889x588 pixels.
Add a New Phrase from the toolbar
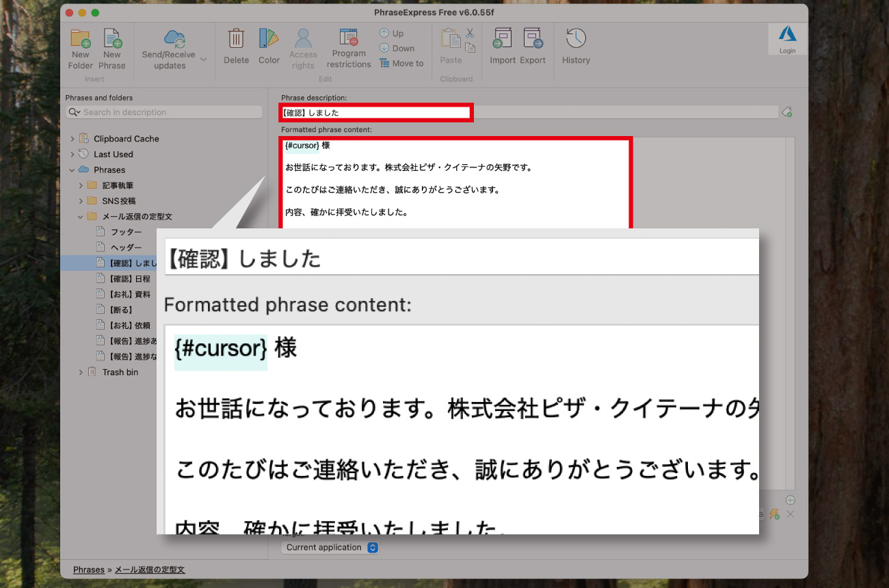tap(111, 49)
